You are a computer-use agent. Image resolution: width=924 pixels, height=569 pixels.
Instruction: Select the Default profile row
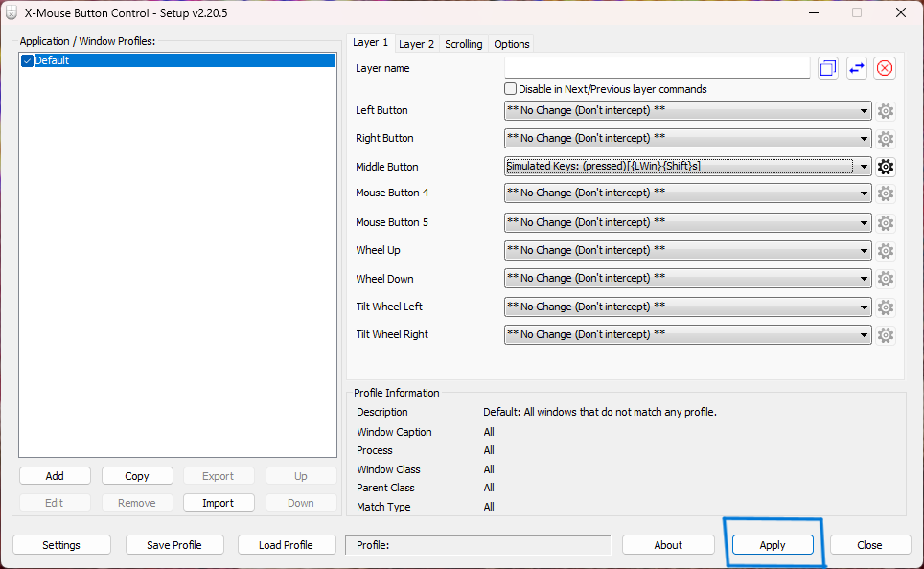(177, 60)
